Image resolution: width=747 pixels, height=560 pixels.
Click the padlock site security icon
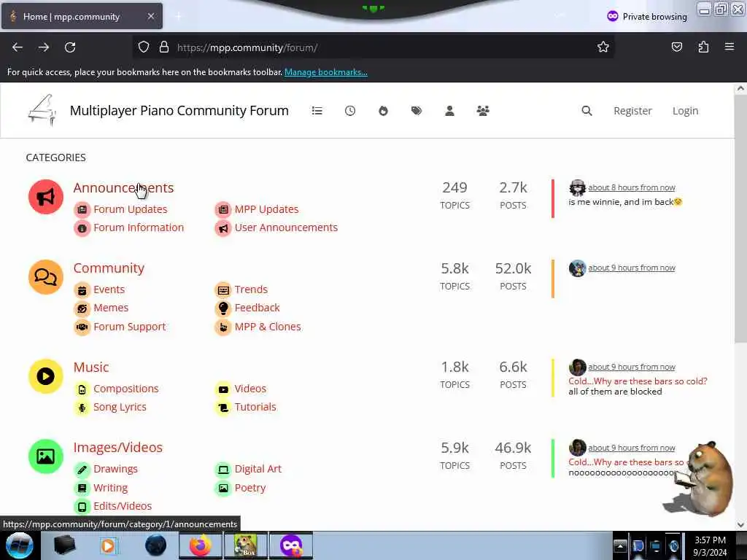point(164,47)
